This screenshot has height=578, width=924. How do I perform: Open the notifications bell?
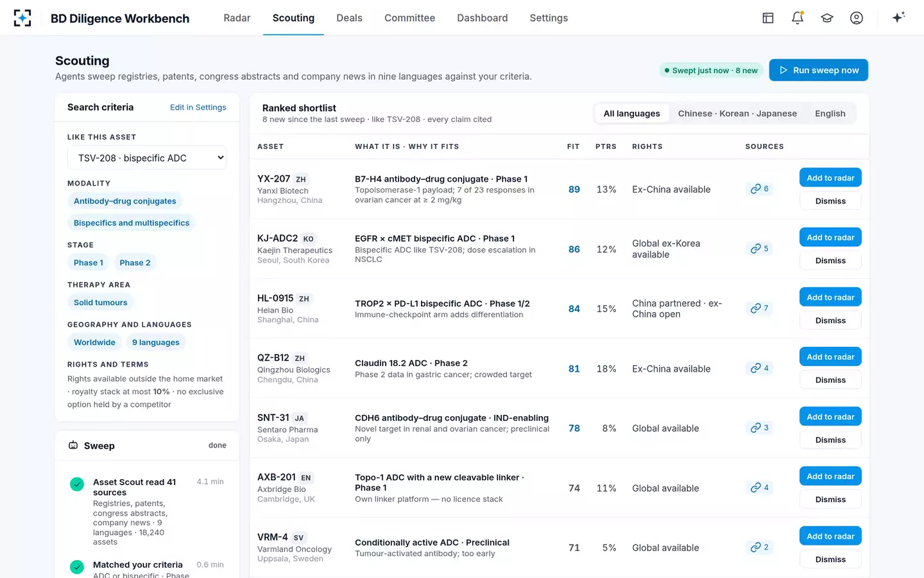[798, 18]
